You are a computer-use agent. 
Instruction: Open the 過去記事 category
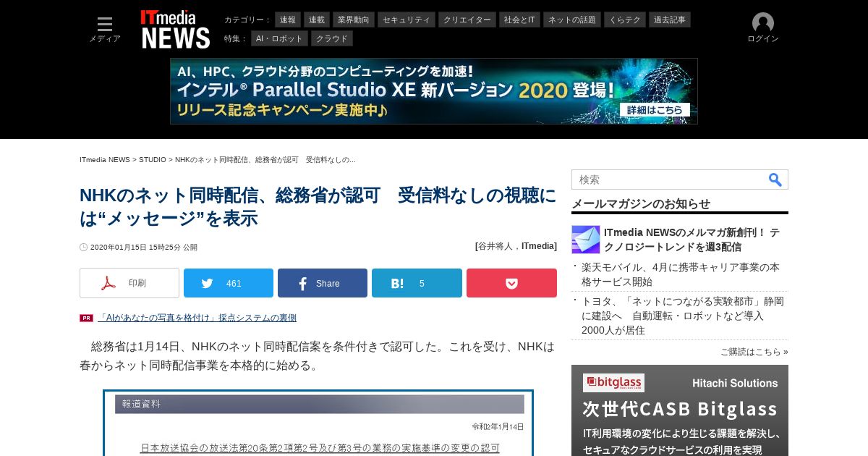click(670, 20)
